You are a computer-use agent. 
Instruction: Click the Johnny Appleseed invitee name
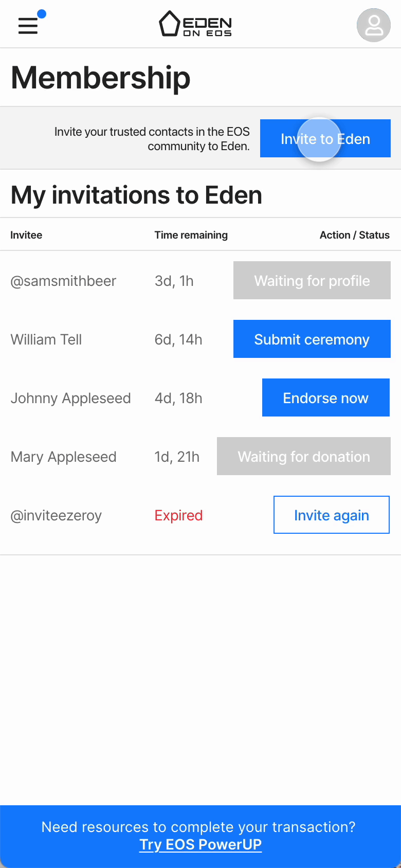tap(71, 398)
